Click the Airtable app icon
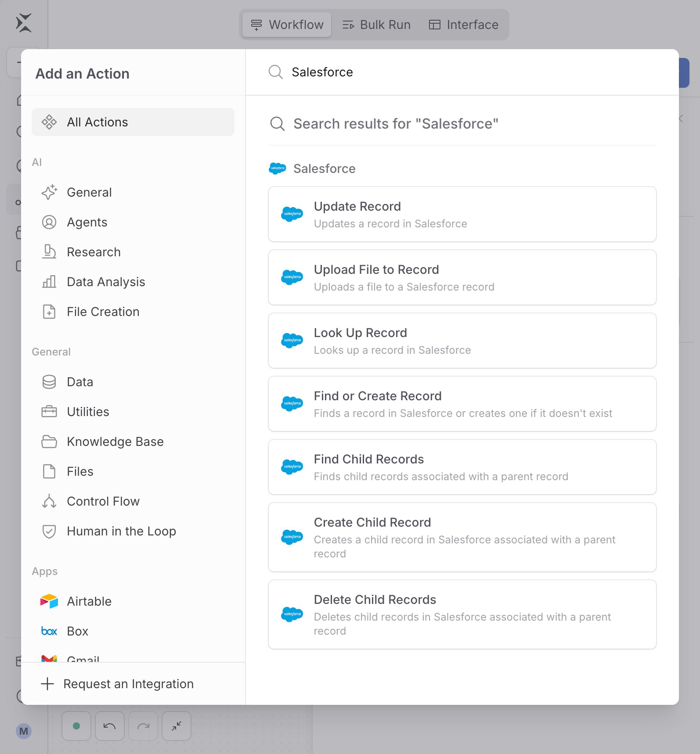 pos(49,601)
